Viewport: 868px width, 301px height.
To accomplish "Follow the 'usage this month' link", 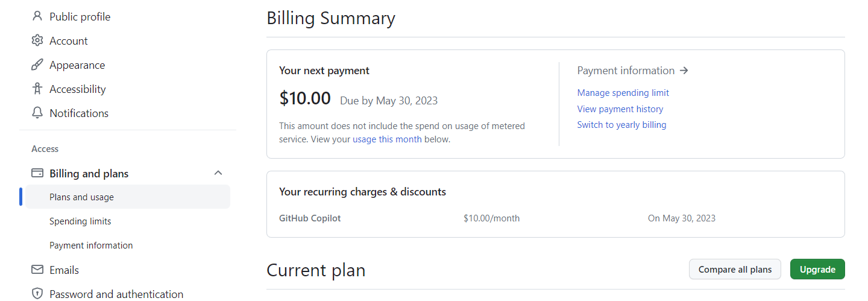I will pyautogui.click(x=387, y=139).
